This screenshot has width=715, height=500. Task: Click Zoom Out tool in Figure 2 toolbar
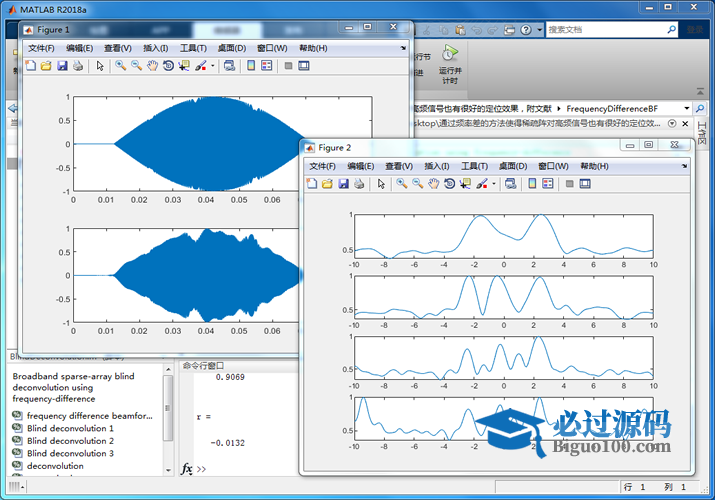tap(417, 184)
